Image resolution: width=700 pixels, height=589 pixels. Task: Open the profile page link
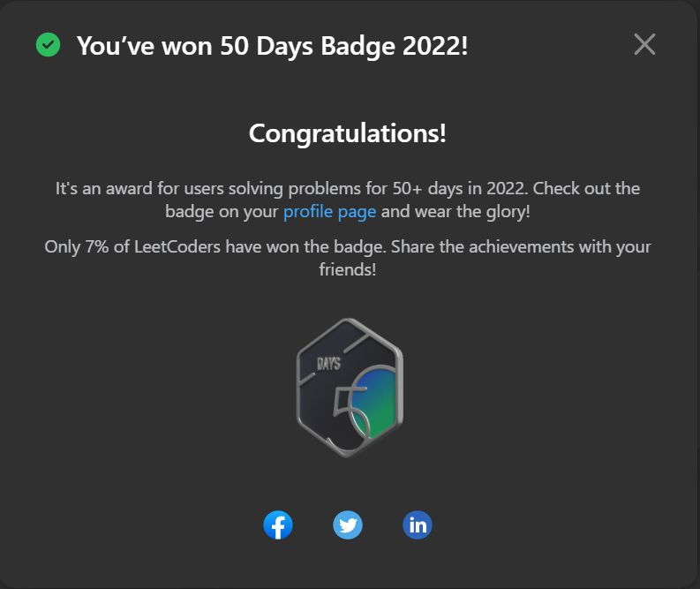click(329, 211)
